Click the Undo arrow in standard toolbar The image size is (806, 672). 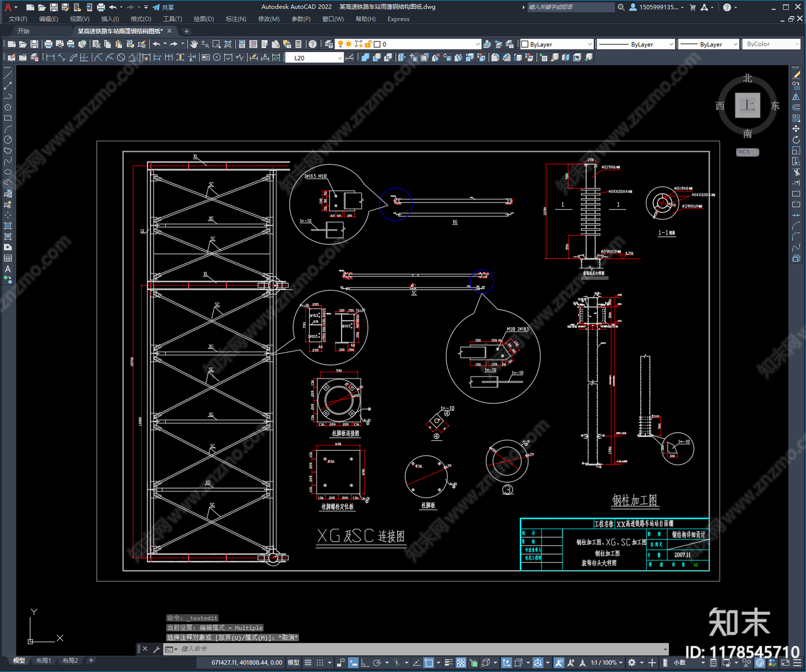[x=157, y=44]
